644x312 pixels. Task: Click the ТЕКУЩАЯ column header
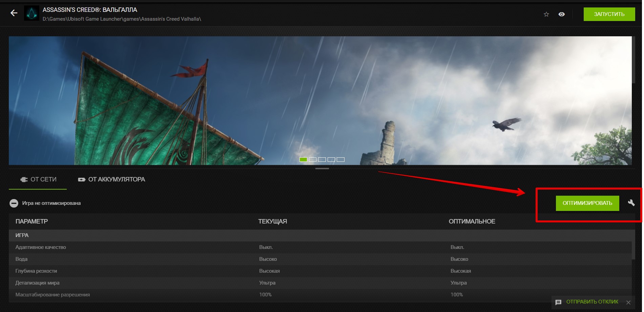coord(272,221)
